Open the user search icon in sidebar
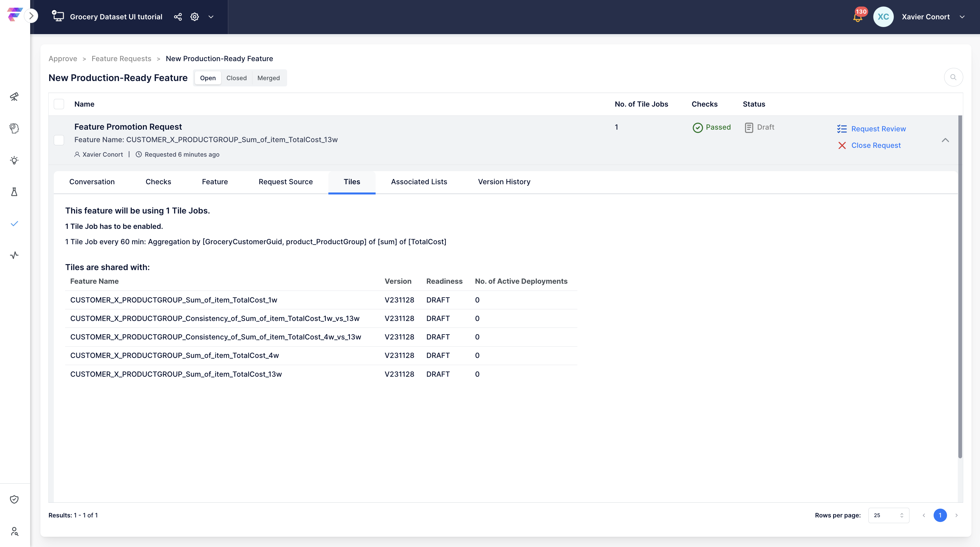 [15, 531]
